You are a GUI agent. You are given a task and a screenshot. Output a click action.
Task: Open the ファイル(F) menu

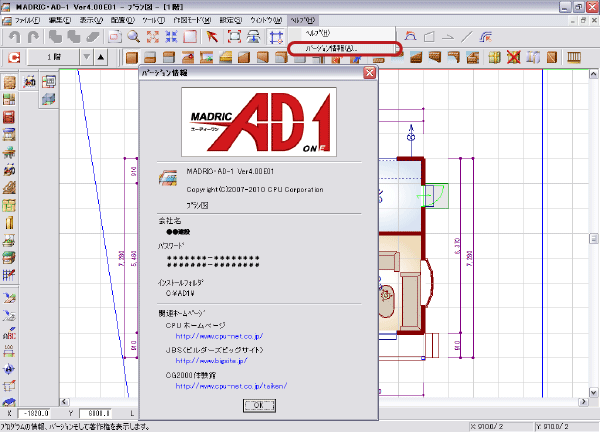pos(27,20)
